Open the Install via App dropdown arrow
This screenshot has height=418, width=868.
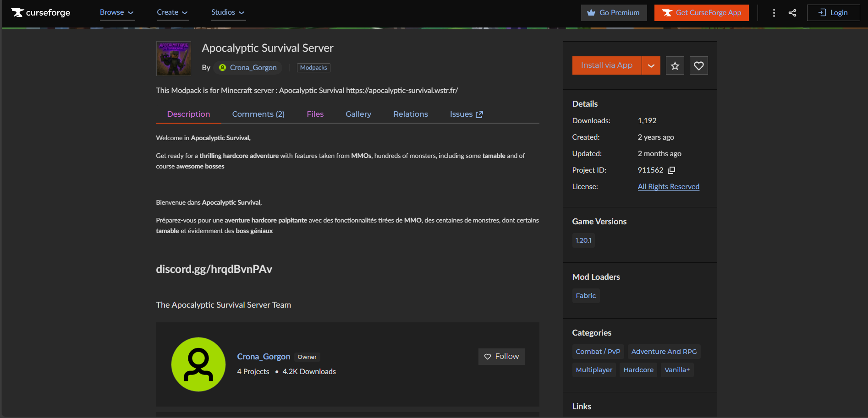(651, 65)
